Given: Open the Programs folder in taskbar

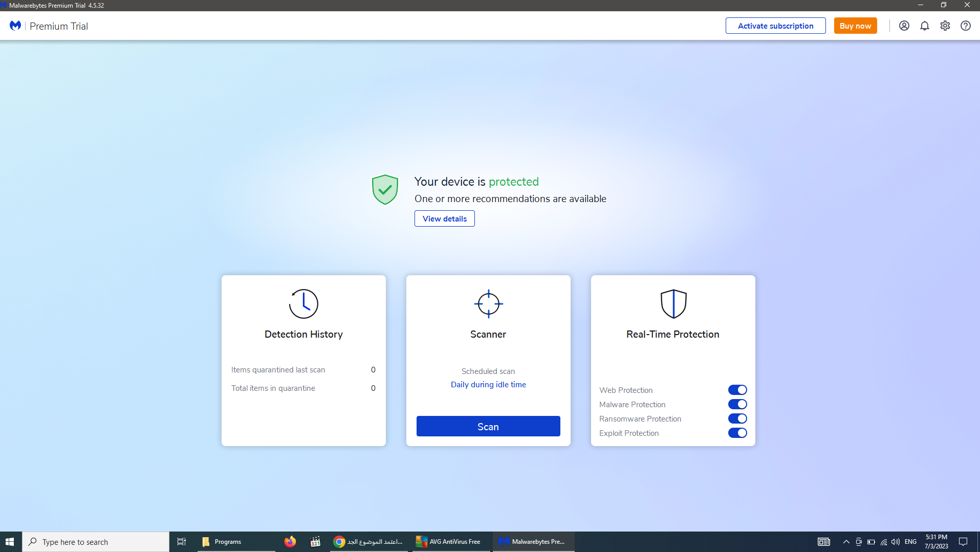Looking at the screenshot, I should click(x=236, y=542).
